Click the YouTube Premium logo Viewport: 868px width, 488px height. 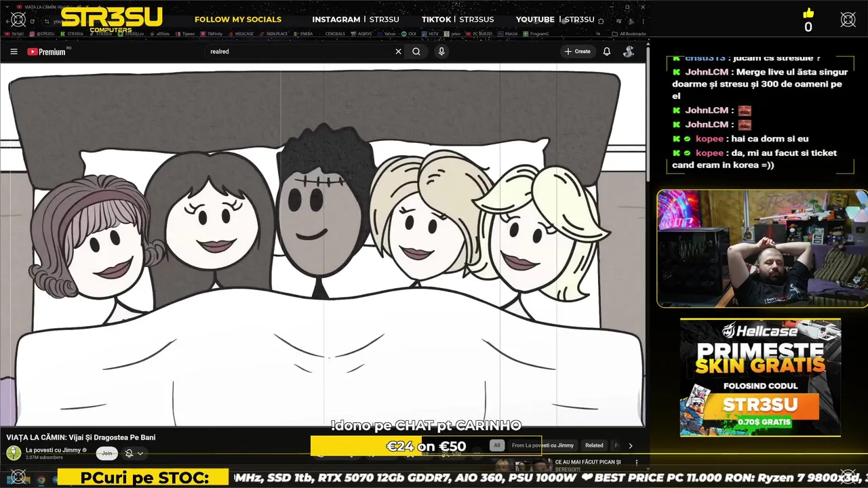click(47, 52)
